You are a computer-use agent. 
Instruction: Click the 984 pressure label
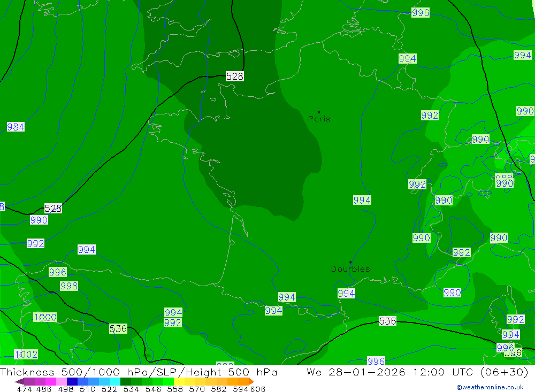(x=16, y=127)
